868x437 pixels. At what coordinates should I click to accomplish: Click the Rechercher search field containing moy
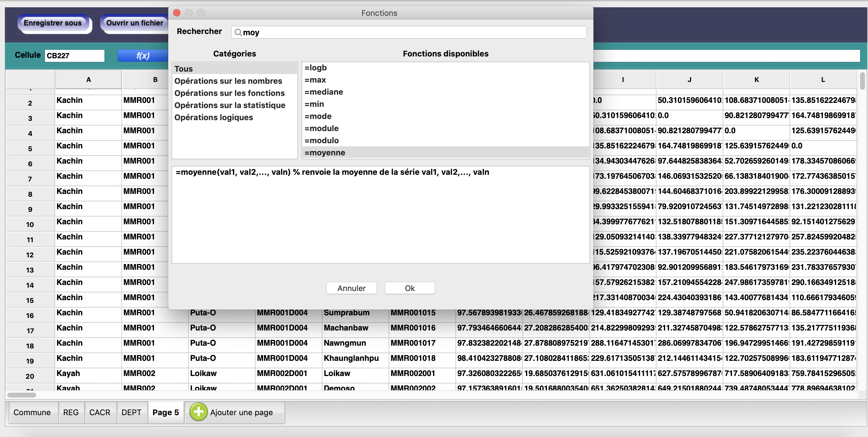click(409, 32)
